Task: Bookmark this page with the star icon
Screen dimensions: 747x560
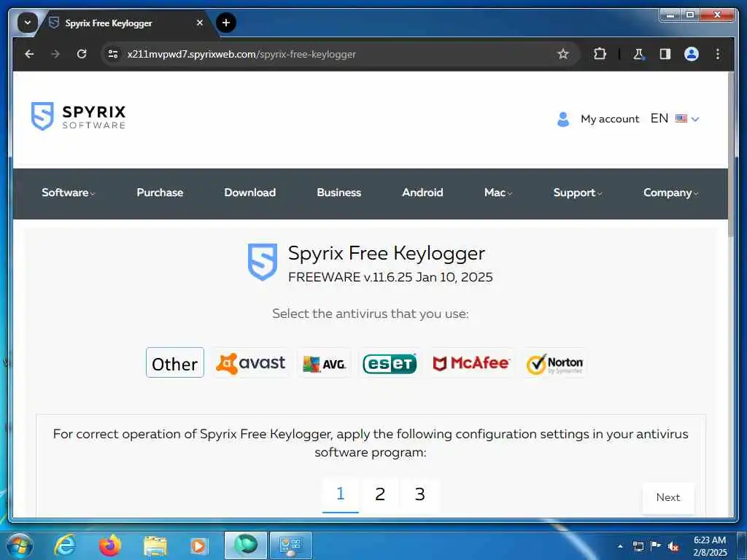Action: click(x=563, y=54)
